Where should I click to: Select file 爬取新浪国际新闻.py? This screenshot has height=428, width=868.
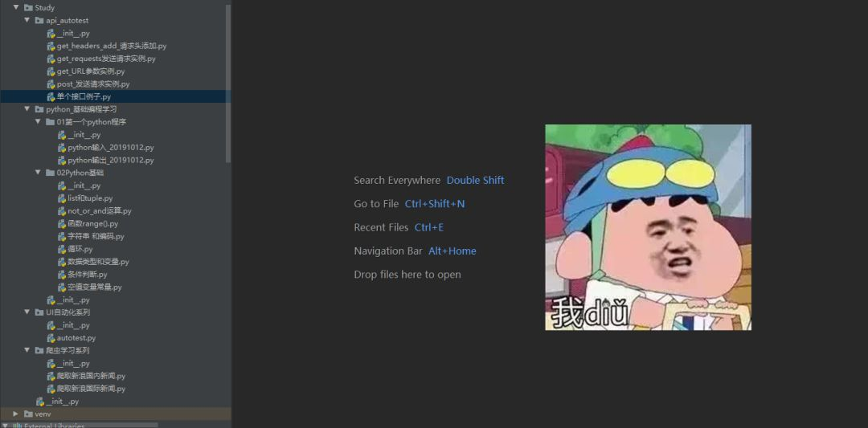pos(91,389)
